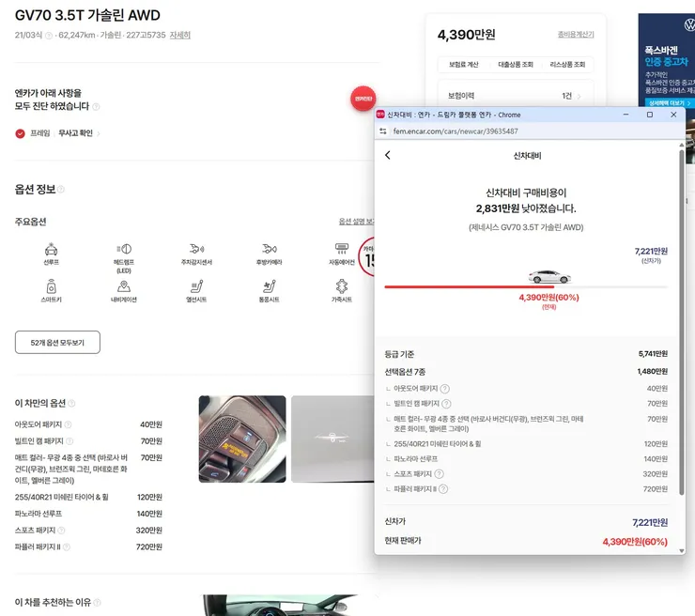Click the 스마트키 smart key icon

[51, 286]
